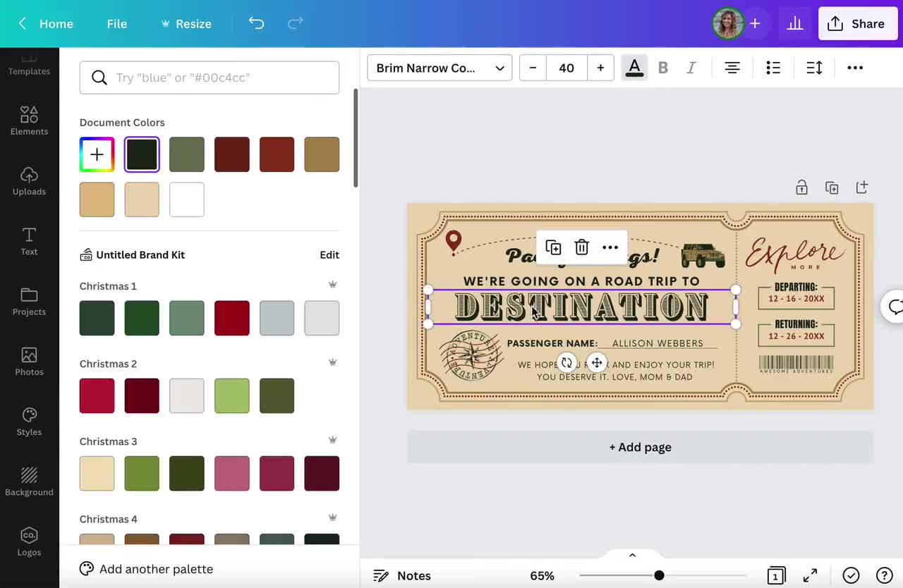The height and width of the screenshot is (588, 903).
Task: Enter fullscreen presentation mode
Action: click(x=810, y=575)
